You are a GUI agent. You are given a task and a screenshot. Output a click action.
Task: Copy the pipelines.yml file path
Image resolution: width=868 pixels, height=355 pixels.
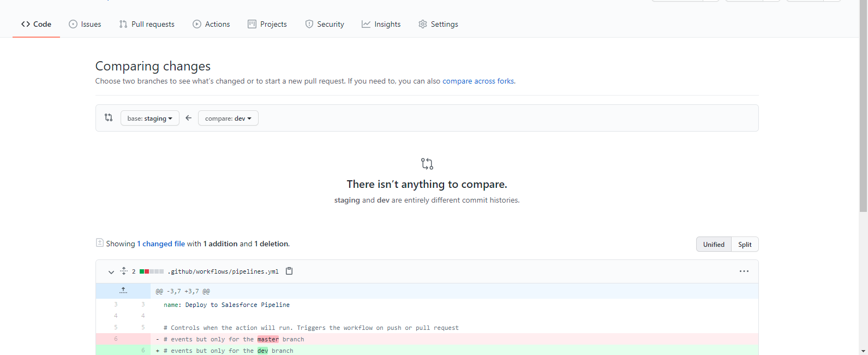click(x=289, y=271)
